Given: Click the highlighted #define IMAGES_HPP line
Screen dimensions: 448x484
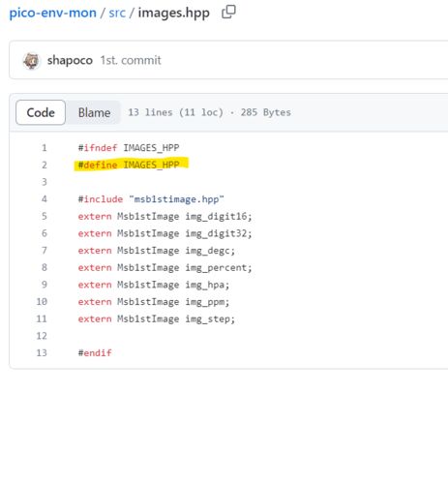Looking at the screenshot, I should click(129, 165).
